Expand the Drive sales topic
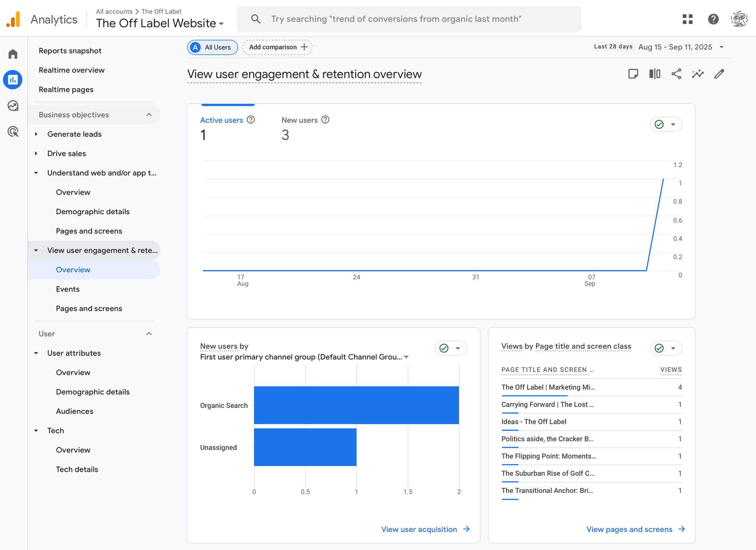Viewport: 756px width, 550px height. tap(36, 153)
